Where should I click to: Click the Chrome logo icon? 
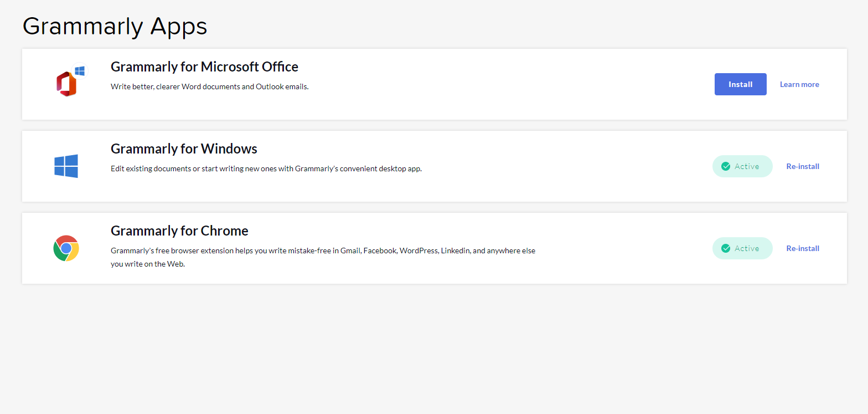66,248
